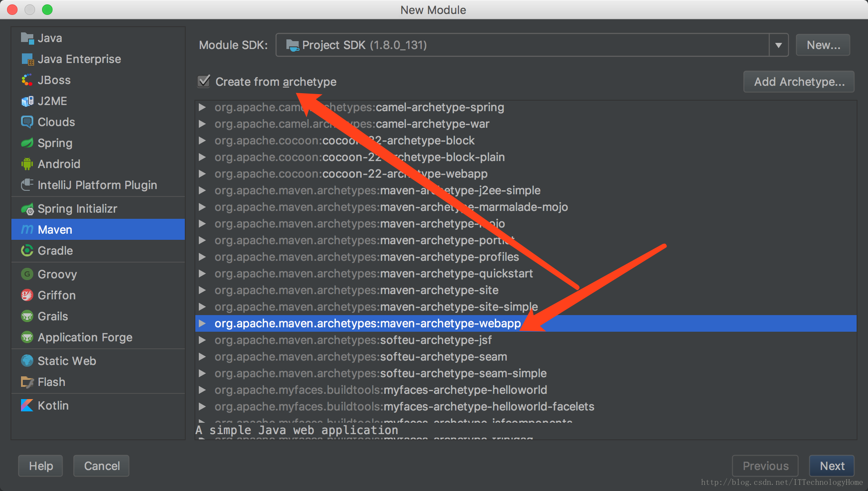Choose Gradle in the sidebar list

click(x=98, y=251)
